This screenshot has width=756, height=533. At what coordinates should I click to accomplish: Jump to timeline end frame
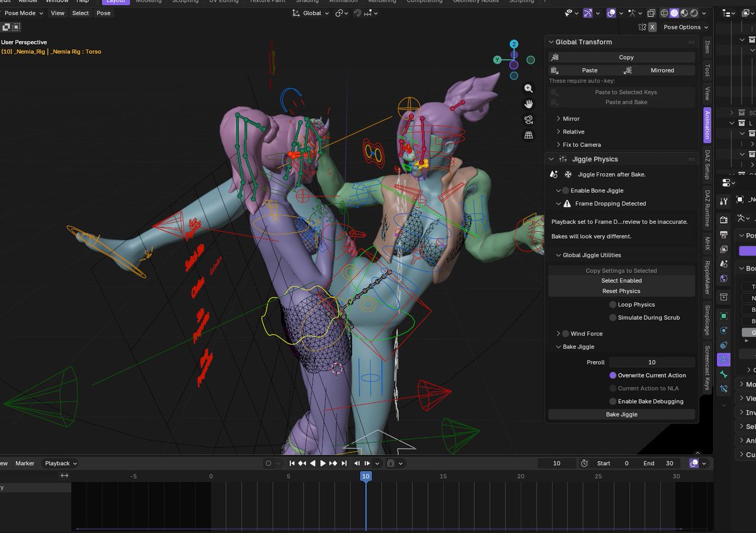(x=344, y=463)
